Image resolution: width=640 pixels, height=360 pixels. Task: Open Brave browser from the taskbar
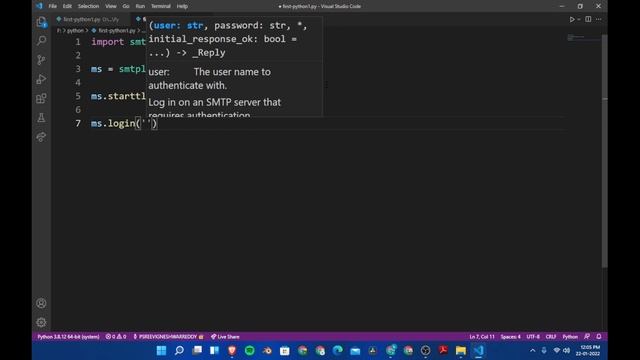coord(232,350)
